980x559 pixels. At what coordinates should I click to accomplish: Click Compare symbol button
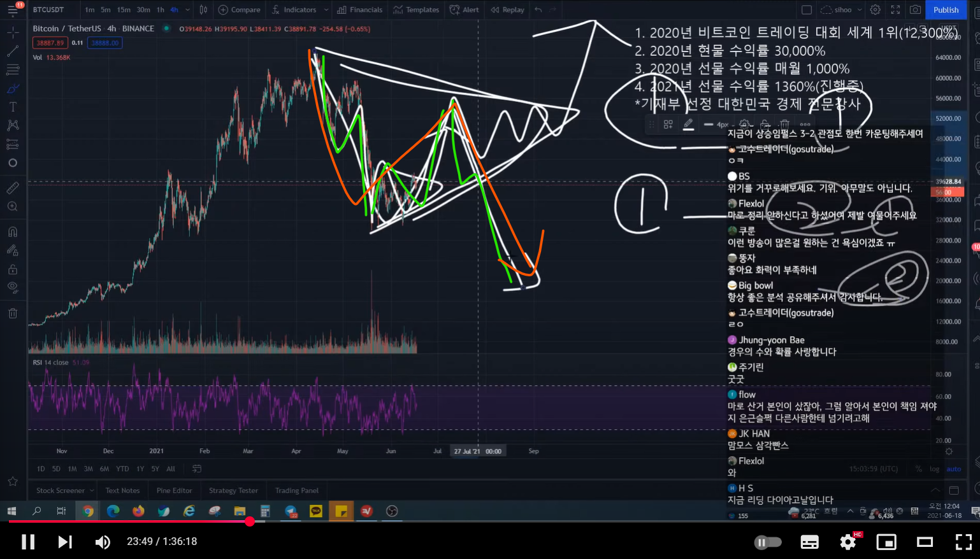[x=240, y=10]
